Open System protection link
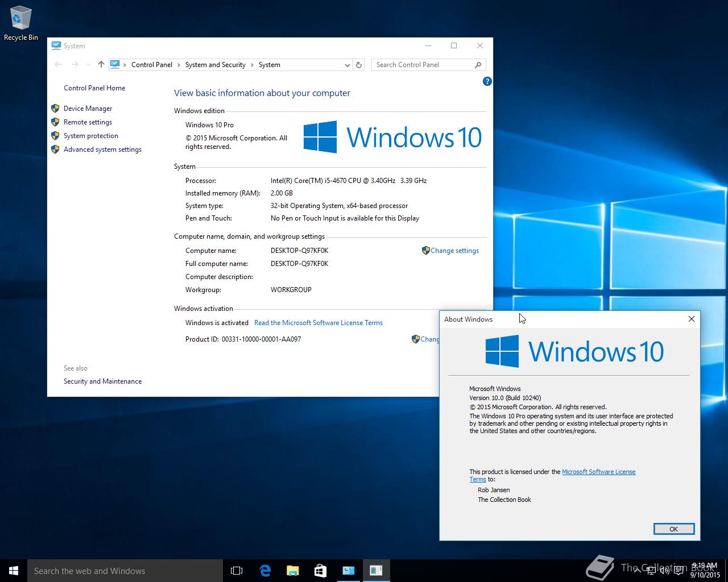This screenshot has height=582, width=728. coord(91,136)
